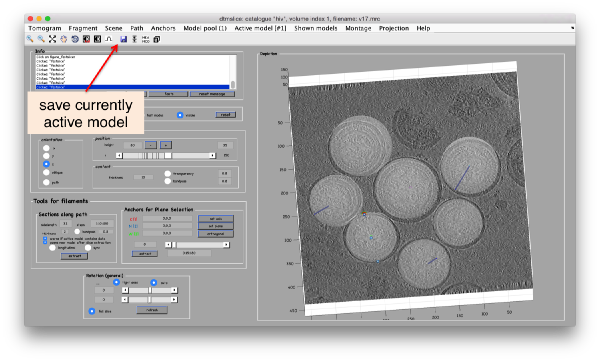The width and height of the screenshot is (600, 361).
Task: Click the zoom out magnifier icon
Action: (41, 39)
